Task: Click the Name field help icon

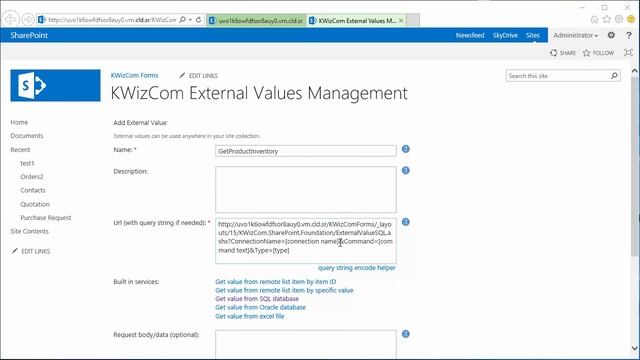Action: click(x=406, y=149)
